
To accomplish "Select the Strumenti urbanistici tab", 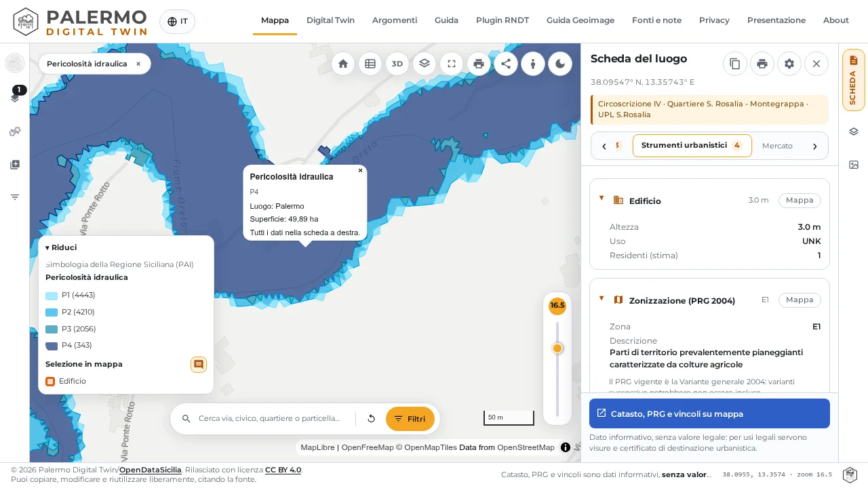I will (692, 146).
